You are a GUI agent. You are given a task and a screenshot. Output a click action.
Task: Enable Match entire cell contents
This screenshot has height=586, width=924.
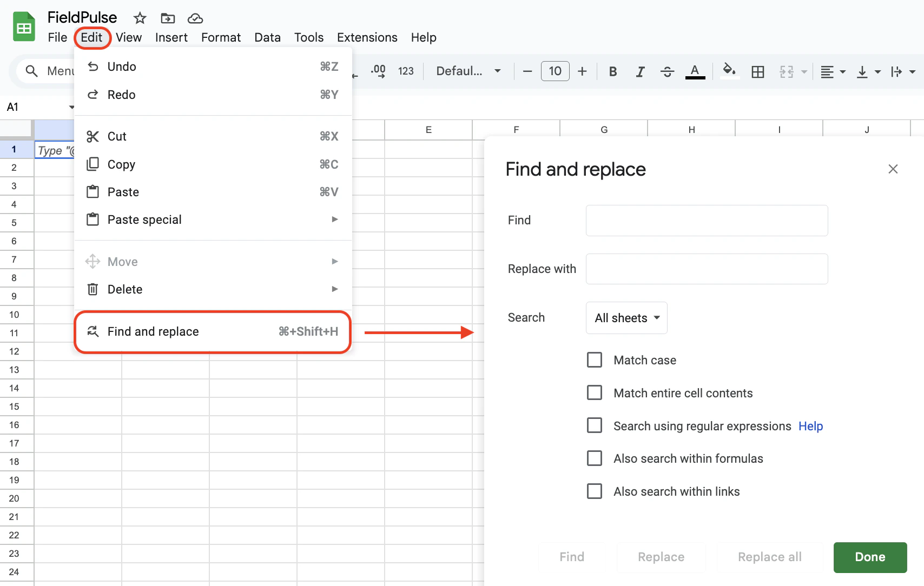click(x=595, y=392)
